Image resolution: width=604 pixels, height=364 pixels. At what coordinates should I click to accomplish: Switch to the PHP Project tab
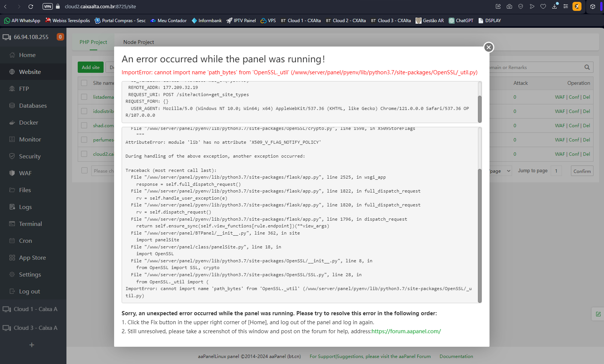(93, 42)
